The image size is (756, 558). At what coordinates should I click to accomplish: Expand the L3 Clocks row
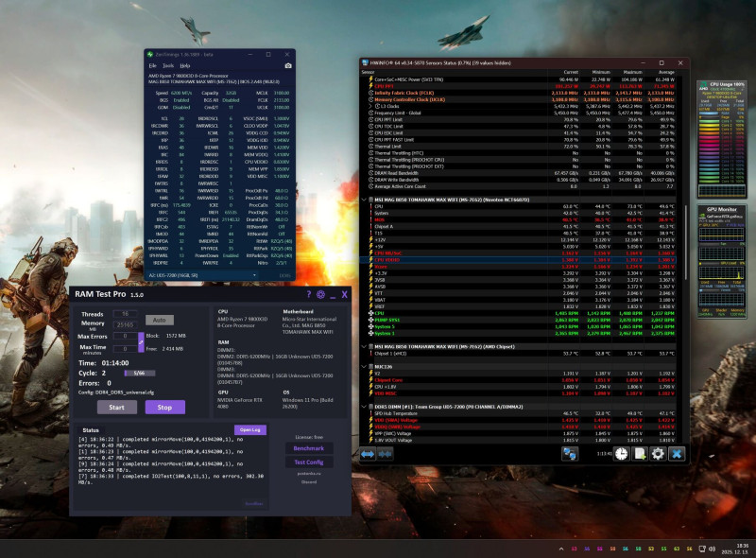(370, 106)
